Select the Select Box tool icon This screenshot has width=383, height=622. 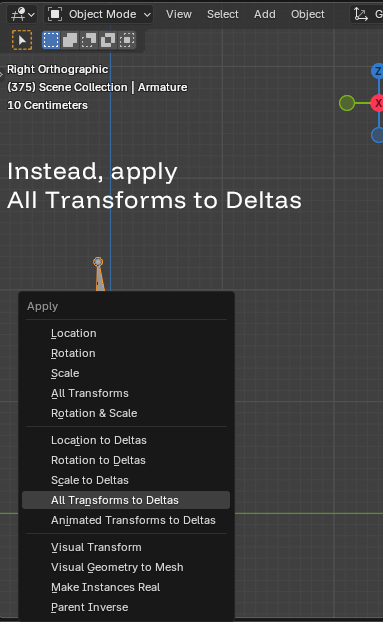coord(22,40)
